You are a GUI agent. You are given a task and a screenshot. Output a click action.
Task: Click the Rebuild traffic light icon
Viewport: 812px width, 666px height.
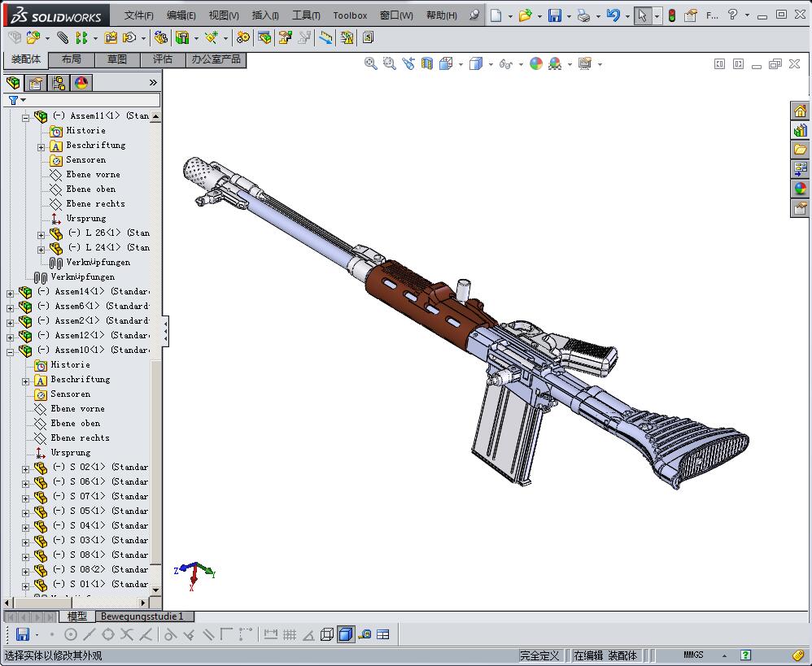click(x=671, y=15)
